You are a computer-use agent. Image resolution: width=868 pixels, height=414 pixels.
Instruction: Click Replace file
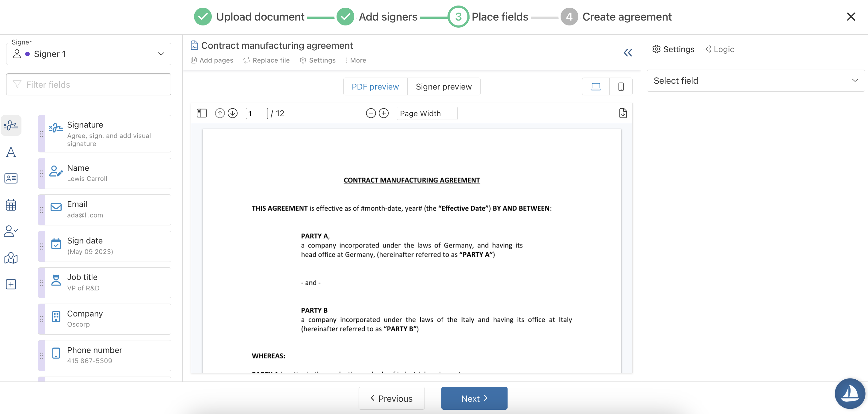pyautogui.click(x=267, y=60)
